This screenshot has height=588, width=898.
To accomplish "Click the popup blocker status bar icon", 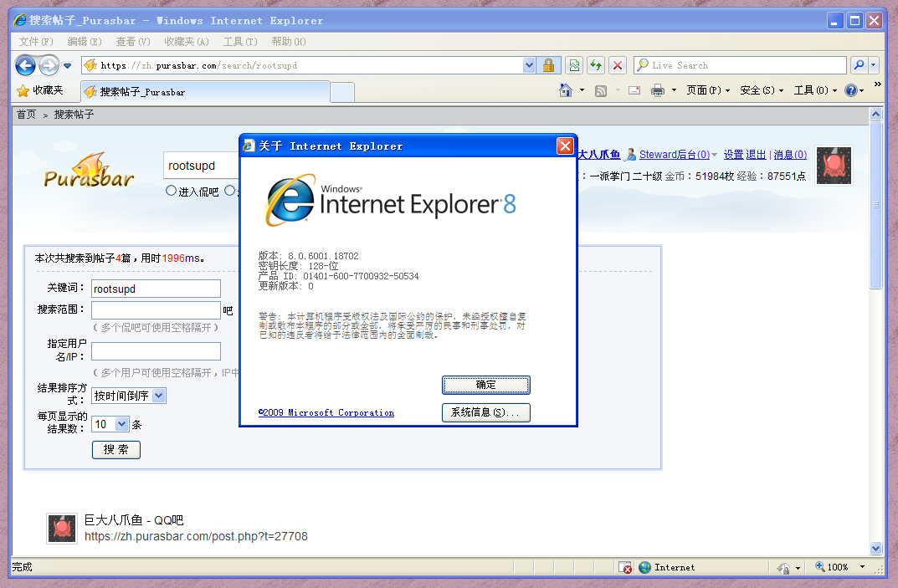I will coord(625,567).
